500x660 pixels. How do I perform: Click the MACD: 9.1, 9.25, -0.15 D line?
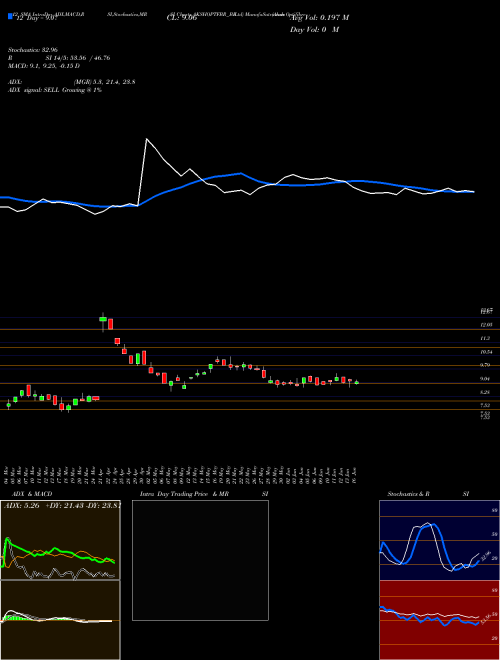(44, 66)
